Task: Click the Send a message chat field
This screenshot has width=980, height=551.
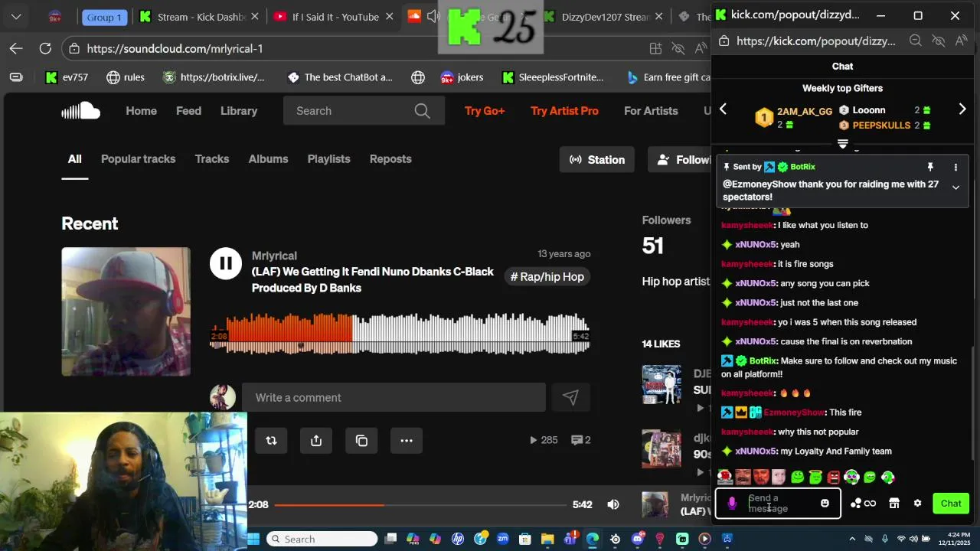Action: (778, 503)
